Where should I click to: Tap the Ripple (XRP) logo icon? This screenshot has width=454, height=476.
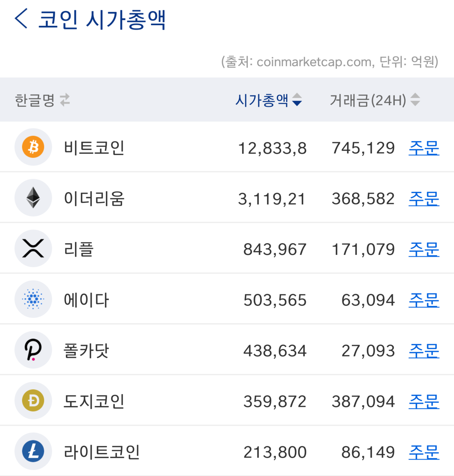point(33,248)
